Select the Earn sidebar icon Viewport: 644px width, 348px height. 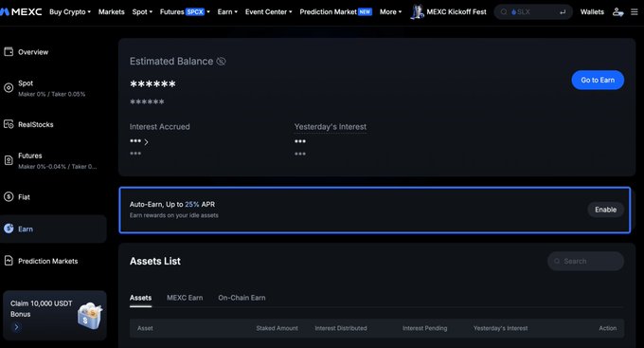9,229
